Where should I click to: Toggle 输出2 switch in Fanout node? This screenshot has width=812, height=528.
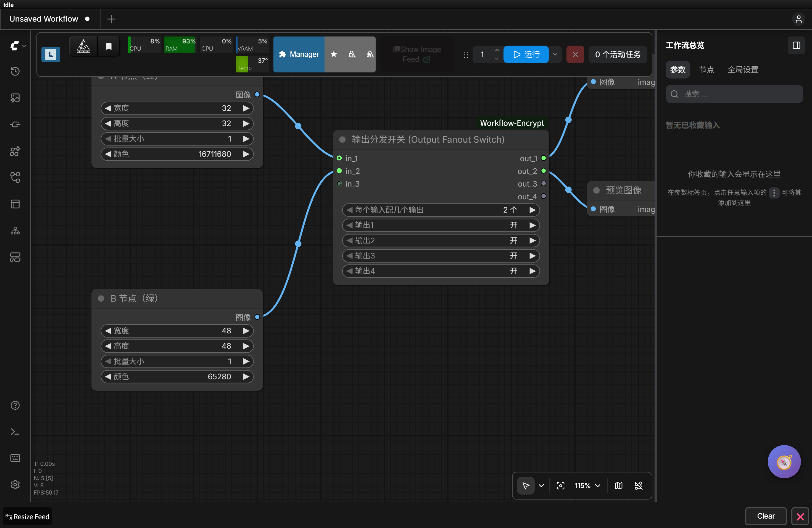[441, 241]
